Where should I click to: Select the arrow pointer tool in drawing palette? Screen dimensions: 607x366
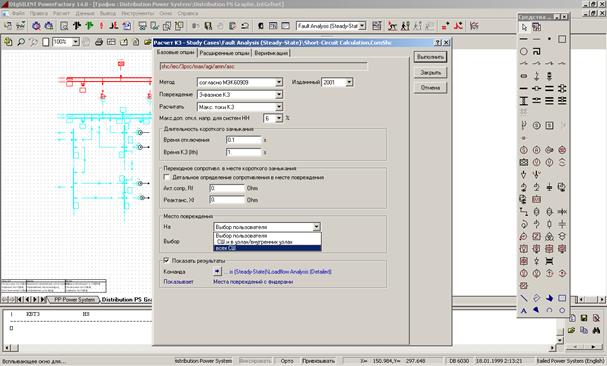pyautogui.click(x=524, y=27)
